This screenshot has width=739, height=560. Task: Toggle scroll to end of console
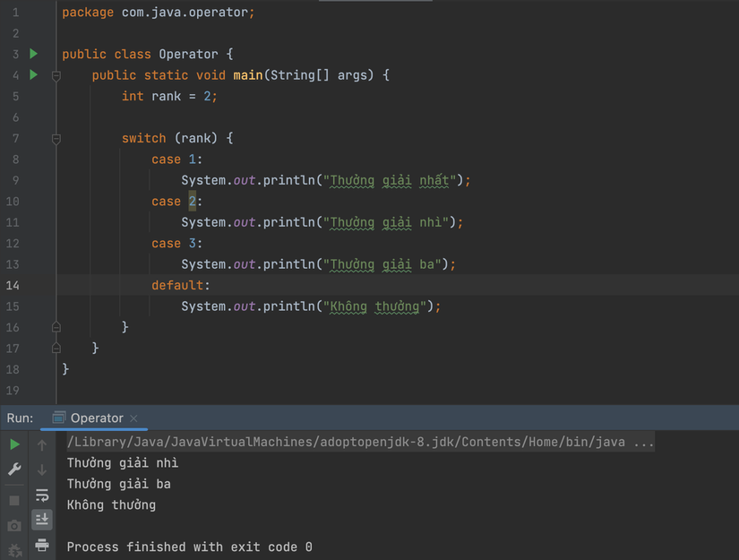42,520
